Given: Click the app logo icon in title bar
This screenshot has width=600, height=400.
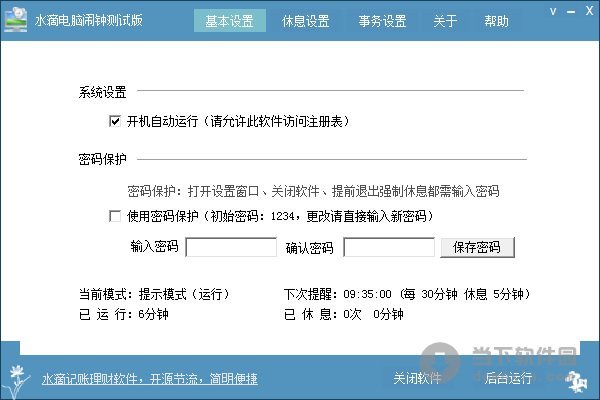Looking at the screenshot, I should pyautogui.click(x=16, y=19).
